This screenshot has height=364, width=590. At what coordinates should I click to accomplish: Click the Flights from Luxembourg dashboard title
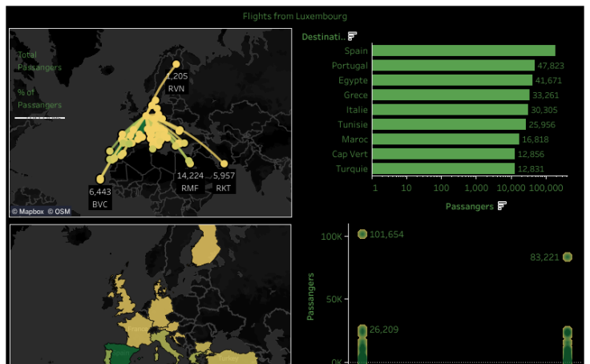(295, 16)
